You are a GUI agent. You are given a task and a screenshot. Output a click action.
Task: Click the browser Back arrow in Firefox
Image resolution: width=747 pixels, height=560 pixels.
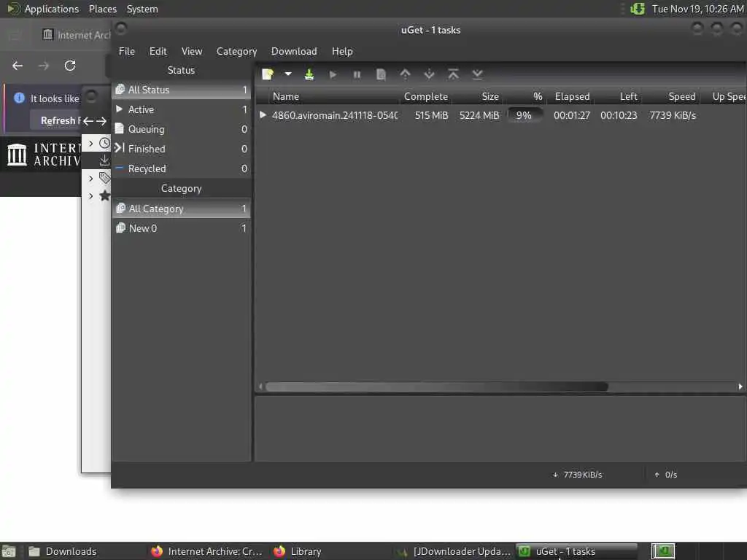(x=18, y=66)
